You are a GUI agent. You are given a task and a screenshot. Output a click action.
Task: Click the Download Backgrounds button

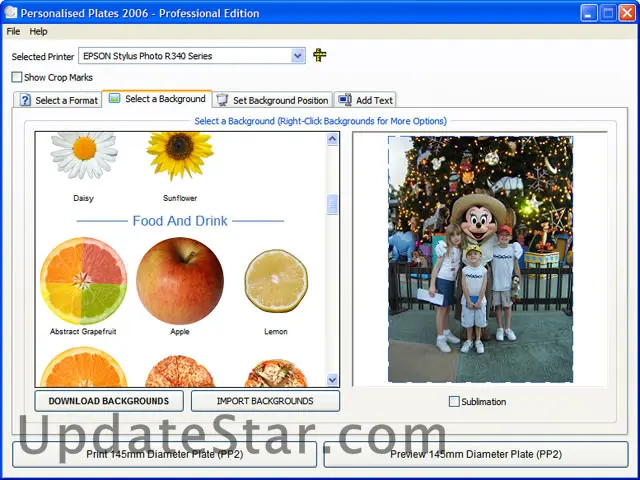pos(109,401)
